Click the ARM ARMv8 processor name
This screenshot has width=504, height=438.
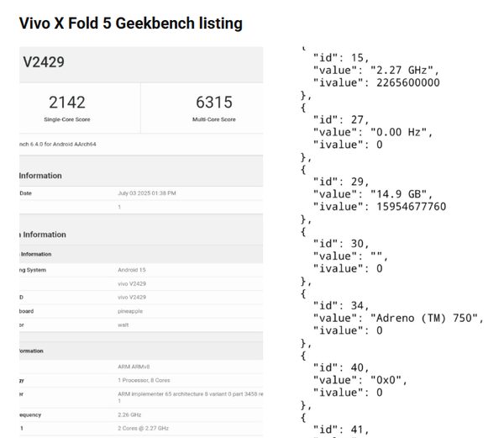[x=134, y=367]
